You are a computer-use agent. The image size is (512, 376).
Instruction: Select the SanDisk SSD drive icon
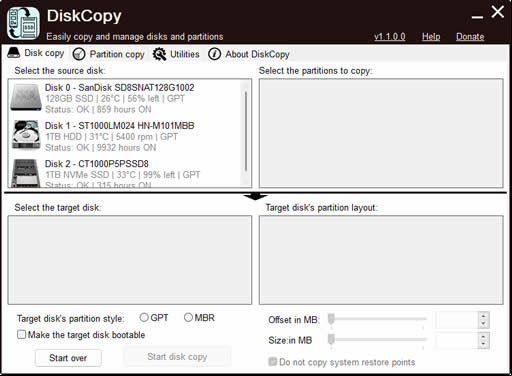click(x=26, y=97)
